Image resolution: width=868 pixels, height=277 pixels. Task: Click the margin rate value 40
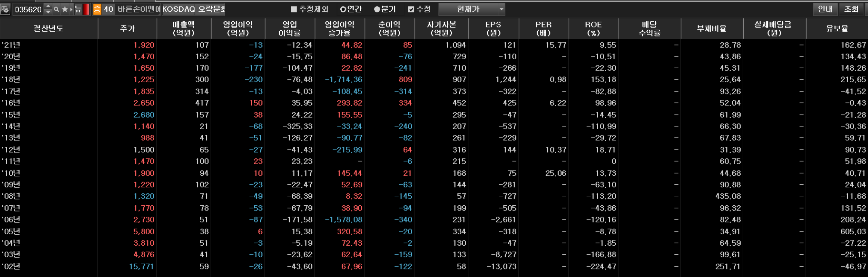[x=108, y=9]
